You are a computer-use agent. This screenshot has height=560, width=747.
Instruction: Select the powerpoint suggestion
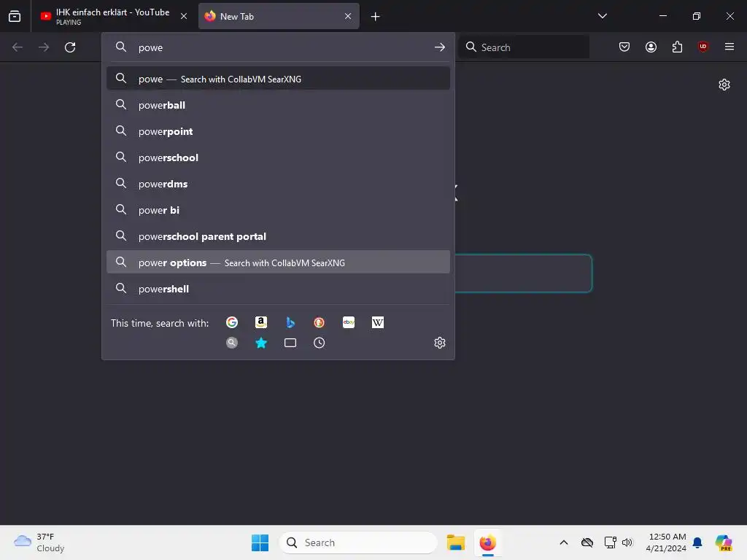(278, 131)
